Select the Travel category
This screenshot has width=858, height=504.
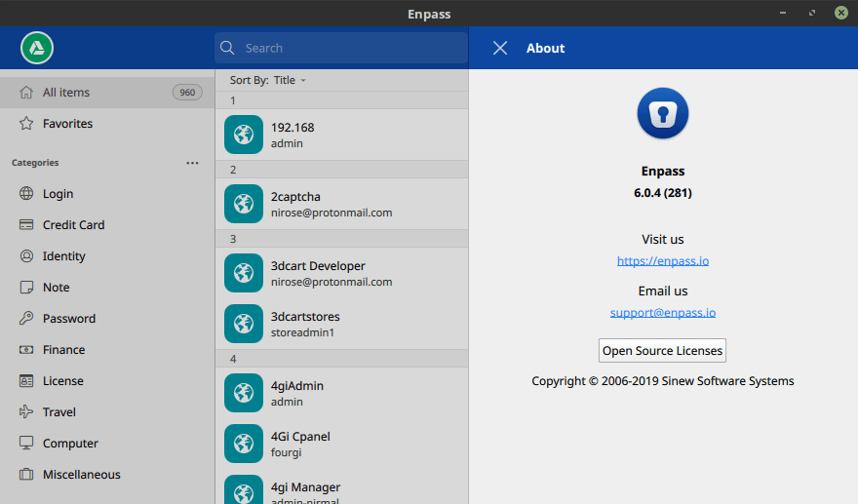(x=107, y=411)
